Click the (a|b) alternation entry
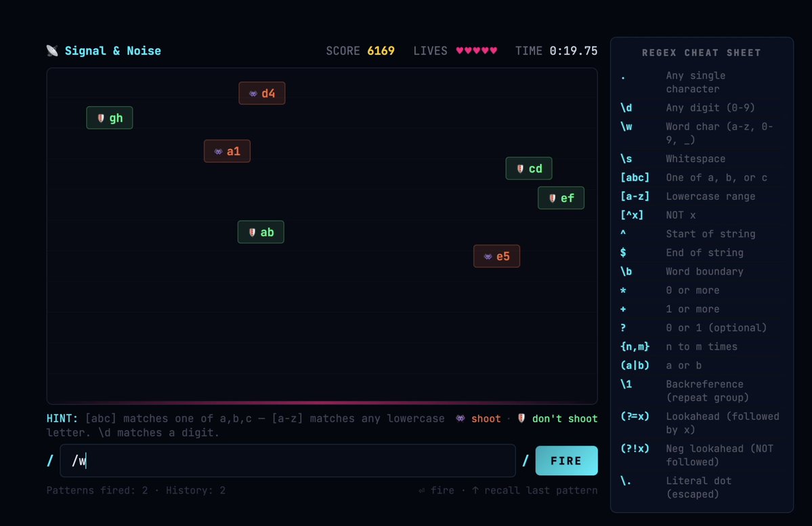Viewport: 812px width, 526px height. point(701,365)
